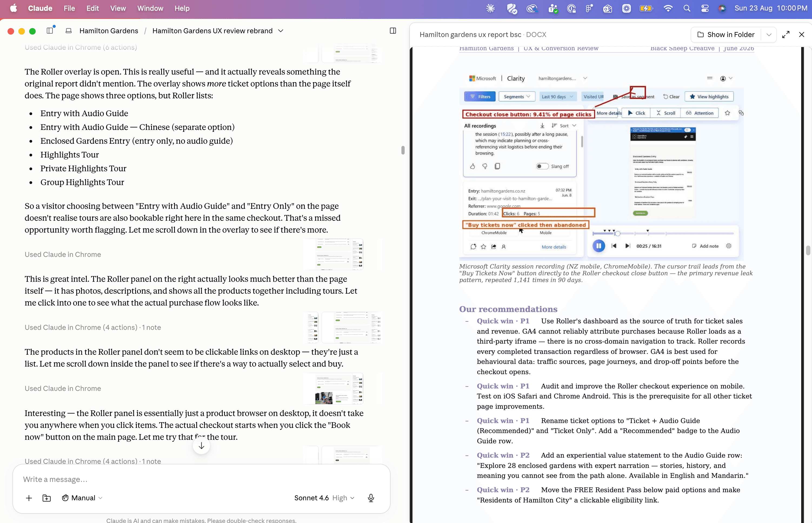Click the copy icon next to thumbs-down

[x=497, y=166]
